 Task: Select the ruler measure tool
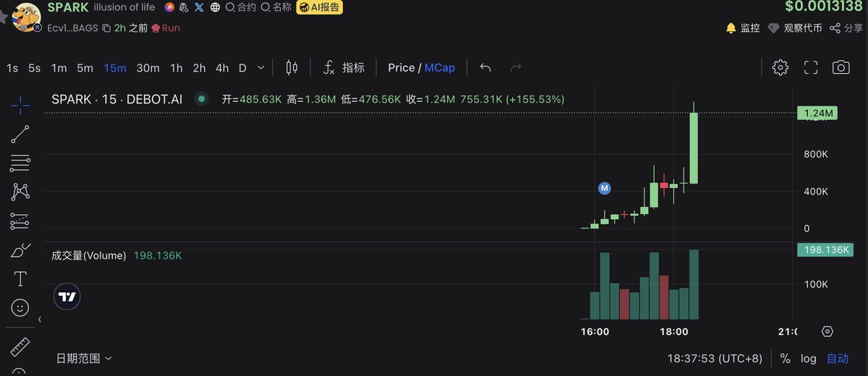20,347
